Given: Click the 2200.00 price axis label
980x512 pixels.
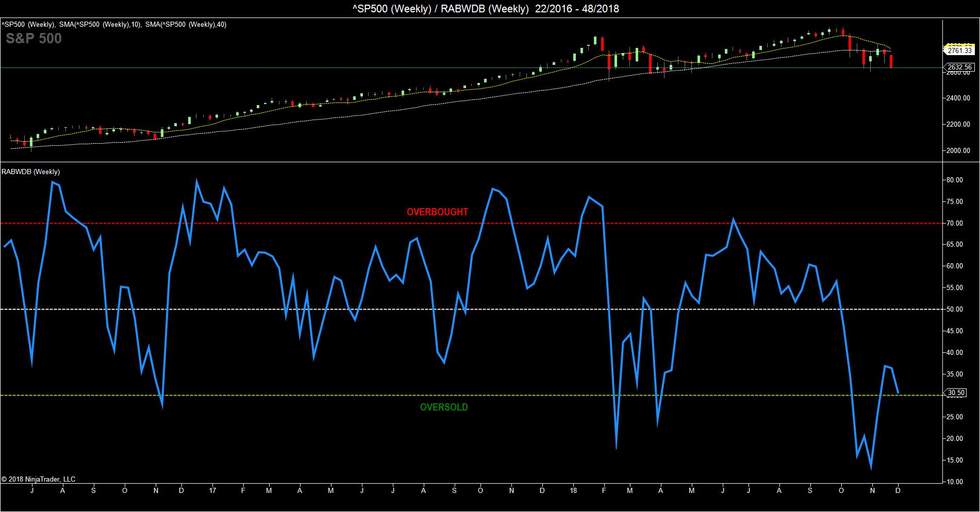Looking at the screenshot, I should pyautogui.click(x=958, y=125).
